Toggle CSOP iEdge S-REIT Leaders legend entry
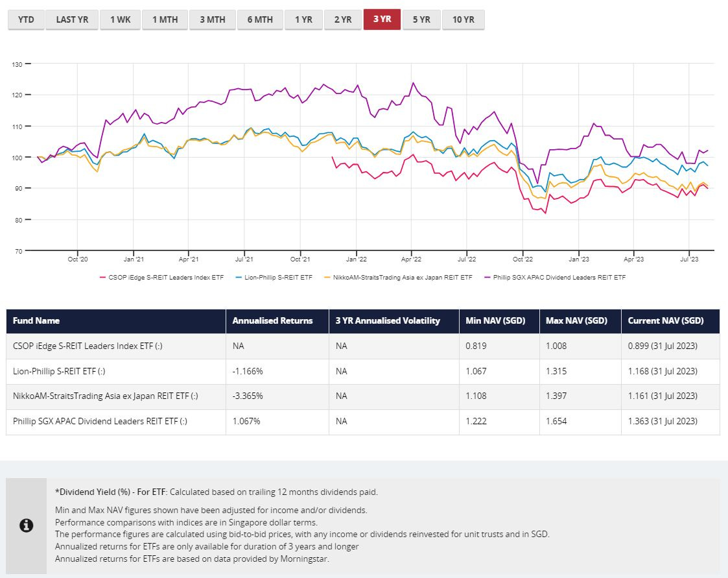 [x=161, y=278]
